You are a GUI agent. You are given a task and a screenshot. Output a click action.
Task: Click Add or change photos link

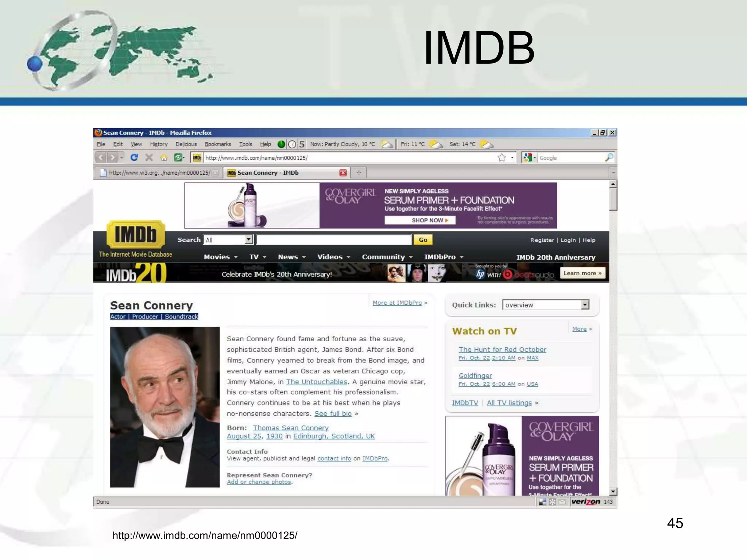tap(259, 482)
